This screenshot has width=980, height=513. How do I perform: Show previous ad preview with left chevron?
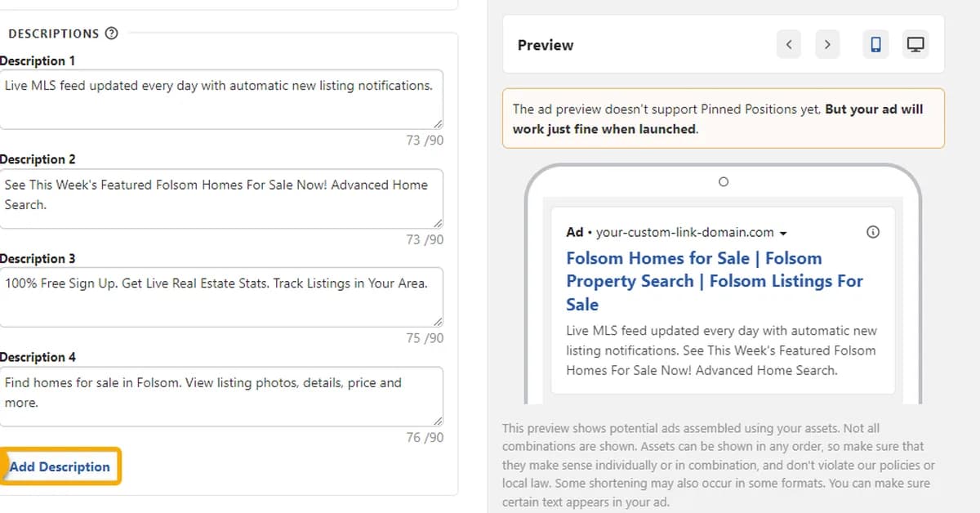click(x=789, y=45)
